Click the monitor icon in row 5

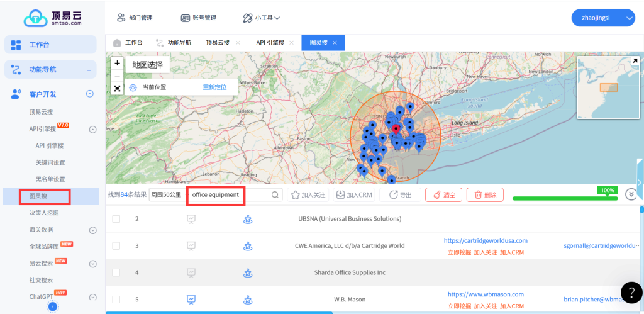(x=192, y=300)
